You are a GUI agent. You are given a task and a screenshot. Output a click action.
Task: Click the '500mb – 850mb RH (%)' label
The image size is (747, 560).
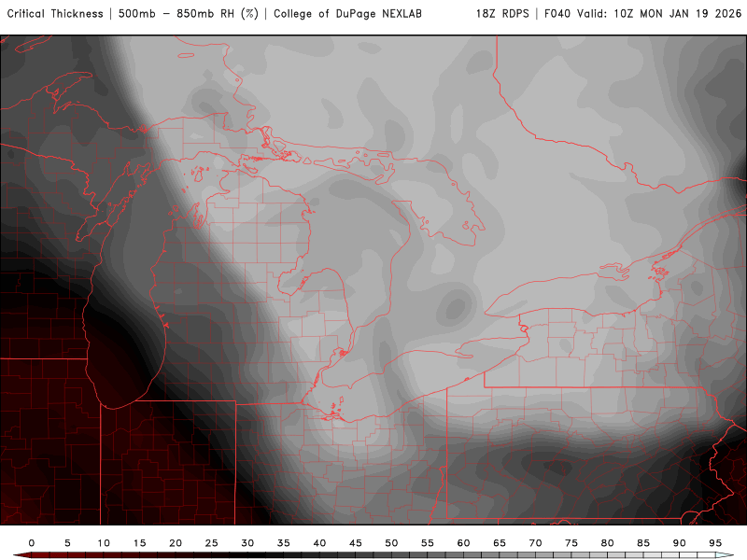pyautogui.click(x=189, y=14)
